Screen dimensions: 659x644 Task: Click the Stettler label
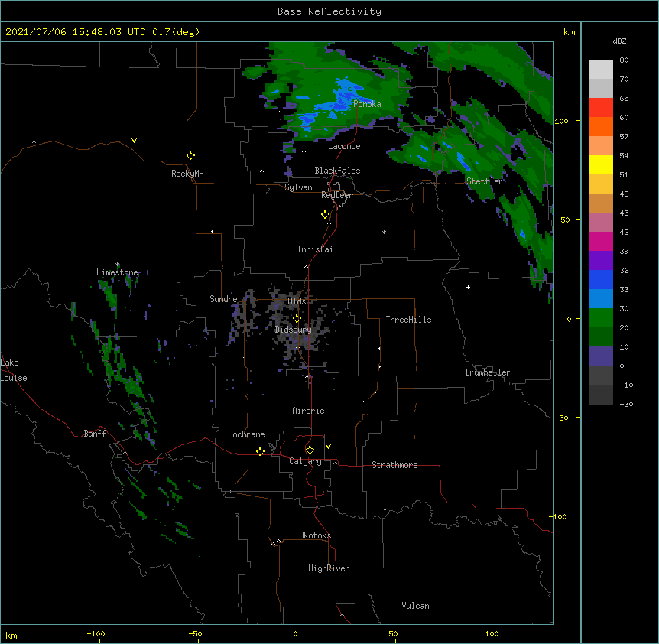click(x=485, y=181)
